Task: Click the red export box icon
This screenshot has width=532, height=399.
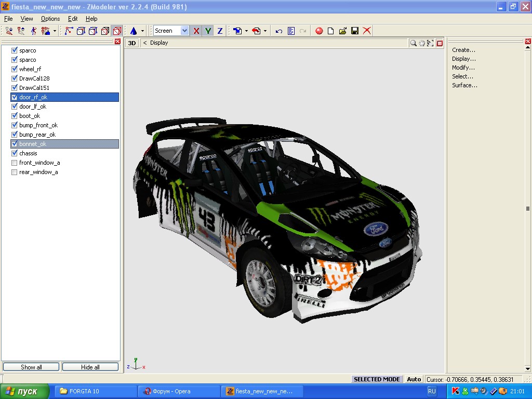Action: coord(256,31)
